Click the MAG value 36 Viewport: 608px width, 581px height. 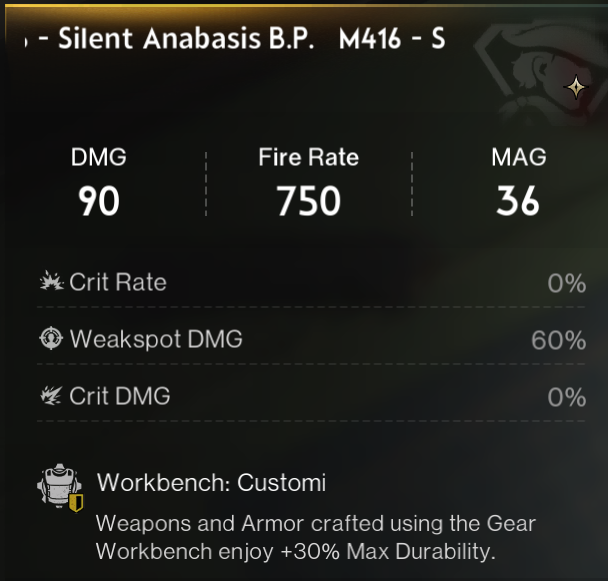pos(518,202)
